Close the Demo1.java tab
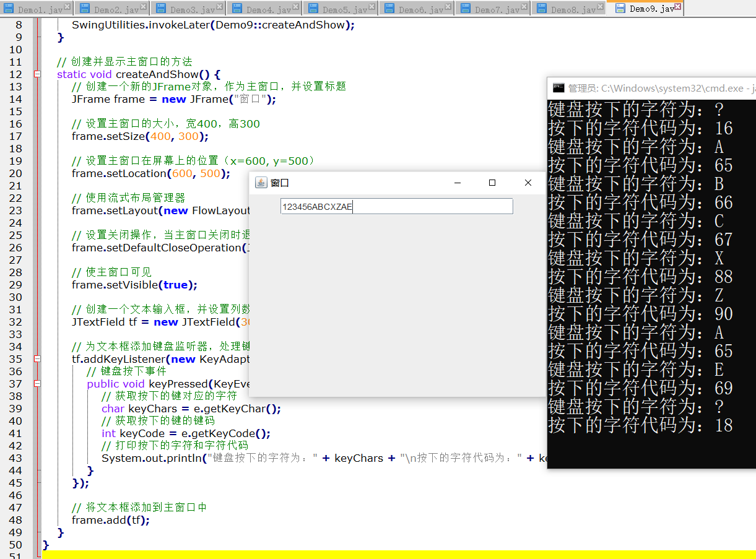Image resolution: width=756 pixels, height=559 pixels. (x=67, y=6)
